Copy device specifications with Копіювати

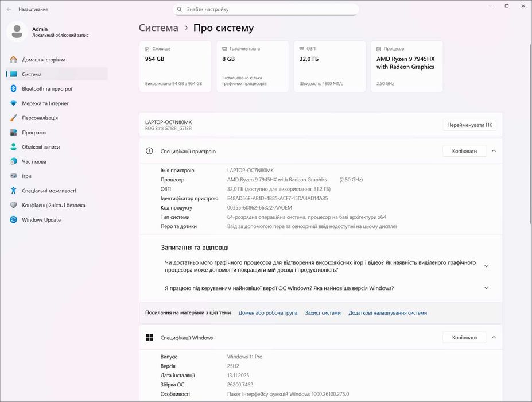tap(464, 151)
